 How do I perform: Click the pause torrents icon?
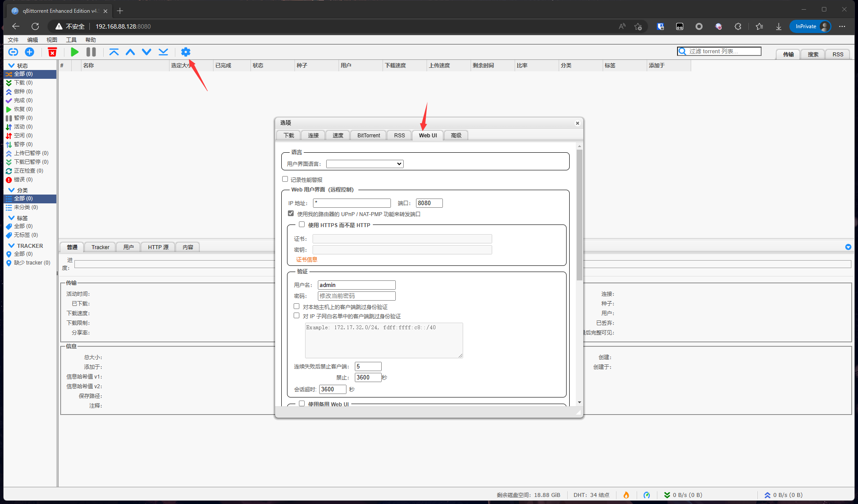point(91,52)
